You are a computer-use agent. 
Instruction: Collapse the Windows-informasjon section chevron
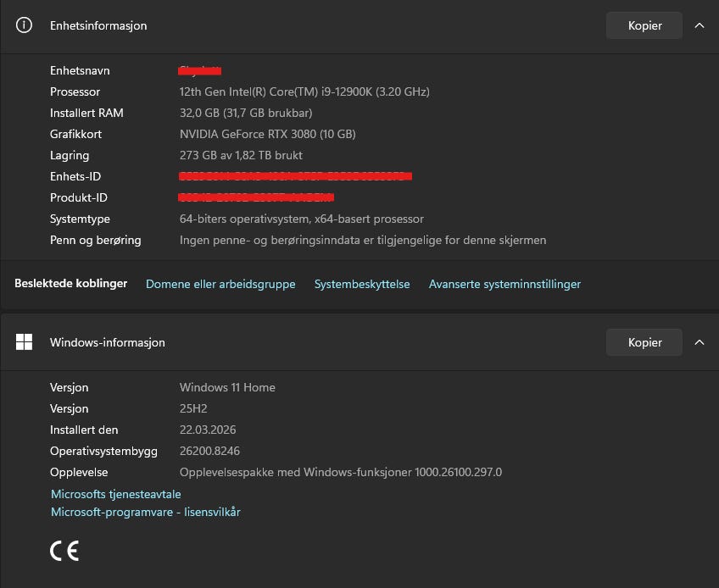point(699,342)
